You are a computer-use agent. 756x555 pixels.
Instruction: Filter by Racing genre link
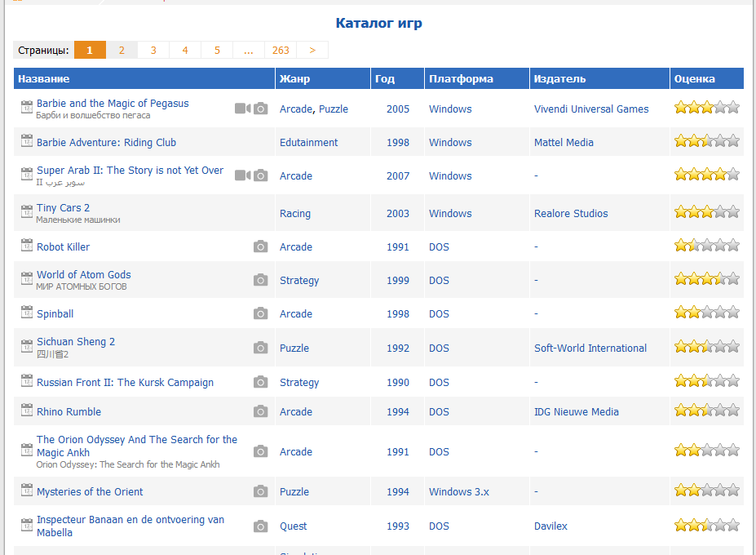pyautogui.click(x=295, y=213)
